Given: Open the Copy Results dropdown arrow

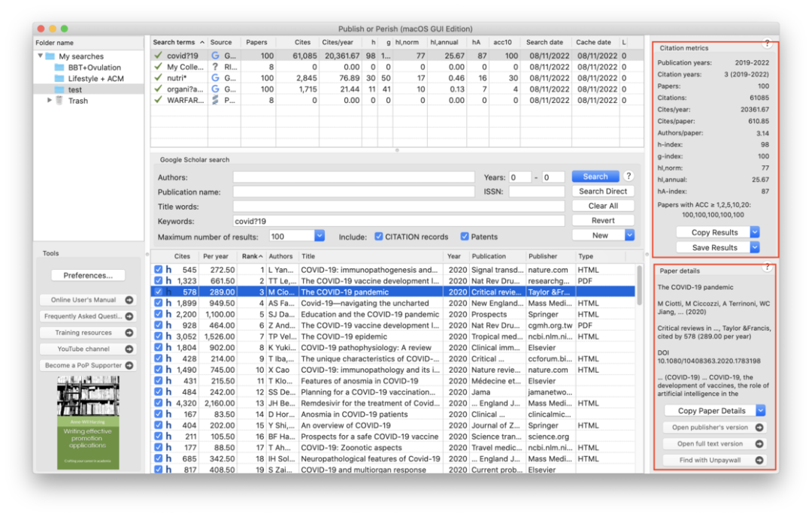Looking at the screenshot, I should tap(755, 232).
